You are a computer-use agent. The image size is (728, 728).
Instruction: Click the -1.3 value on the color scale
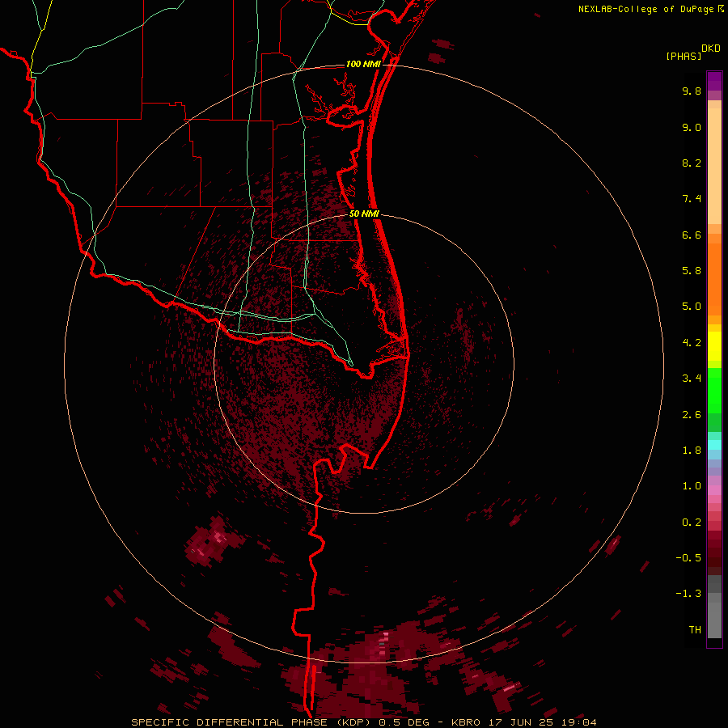pos(688,594)
